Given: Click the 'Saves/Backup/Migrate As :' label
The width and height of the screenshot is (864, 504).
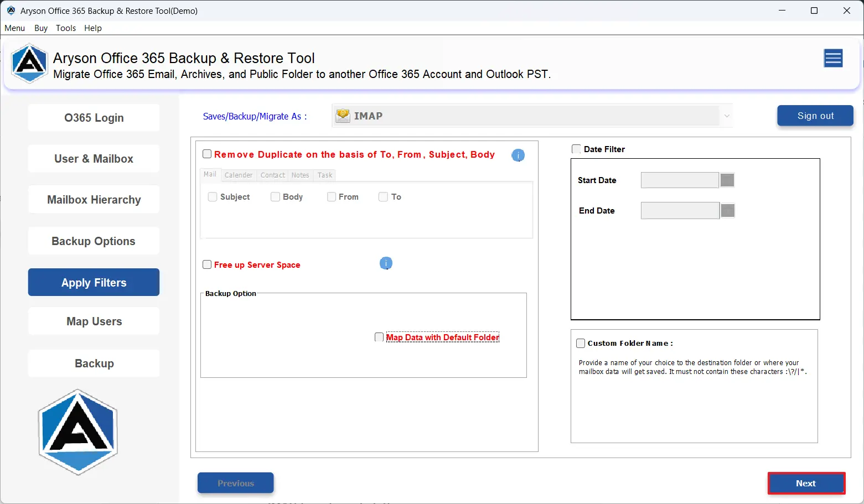Looking at the screenshot, I should tap(255, 116).
